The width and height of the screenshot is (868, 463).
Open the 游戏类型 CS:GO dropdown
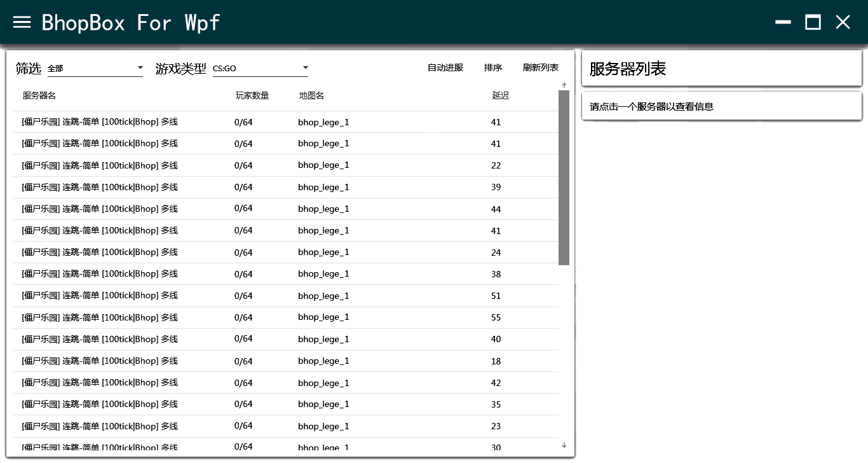tap(261, 68)
